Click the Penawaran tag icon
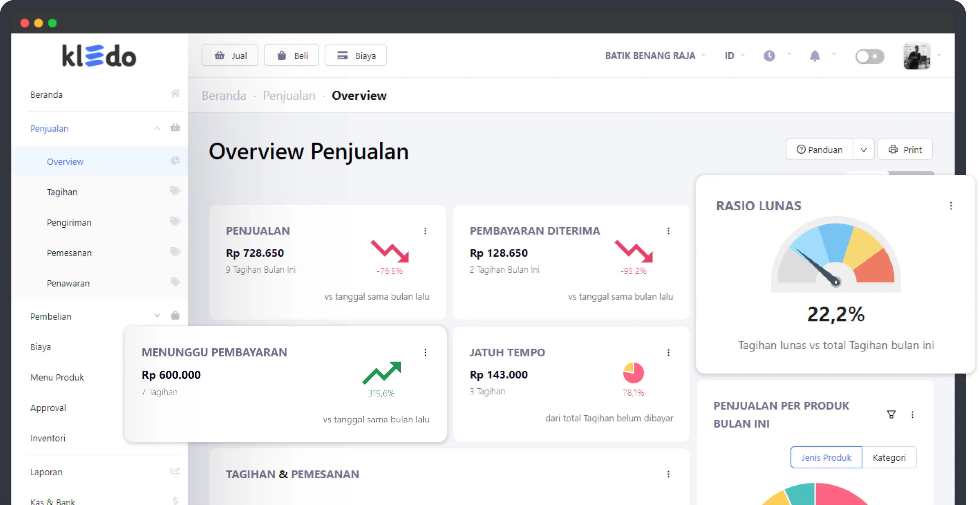980x505 pixels. [175, 282]
